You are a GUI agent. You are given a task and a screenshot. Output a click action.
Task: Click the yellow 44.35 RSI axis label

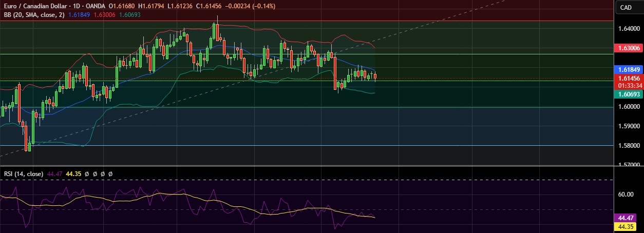click(x=624, y=226)
